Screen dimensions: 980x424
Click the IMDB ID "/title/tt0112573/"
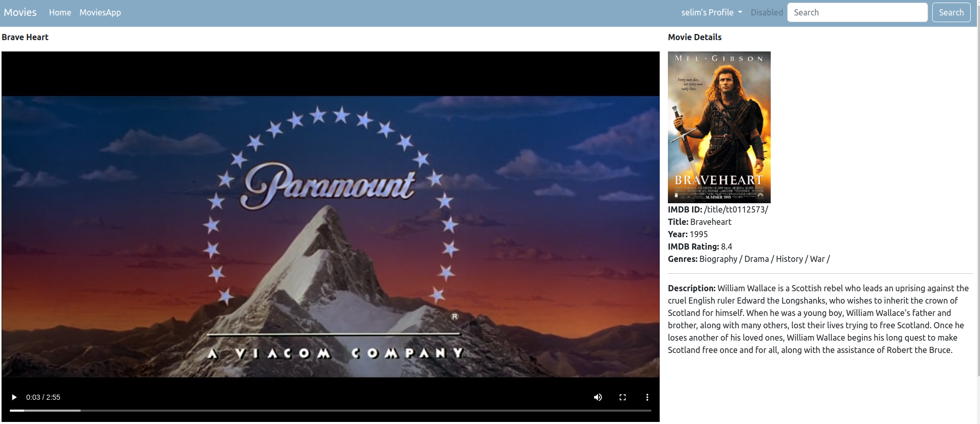point(736,209)
